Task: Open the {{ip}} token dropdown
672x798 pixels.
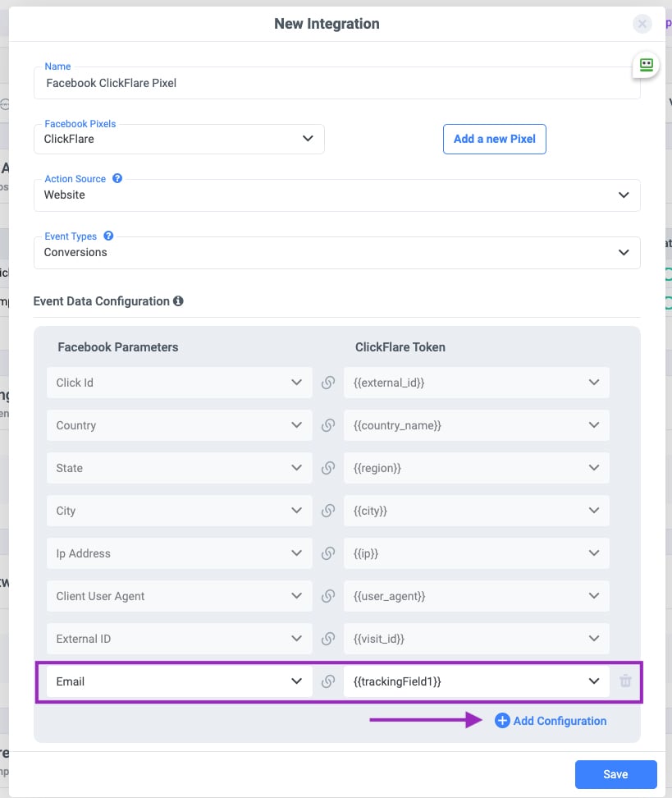Action: click(x=477, y=553)
